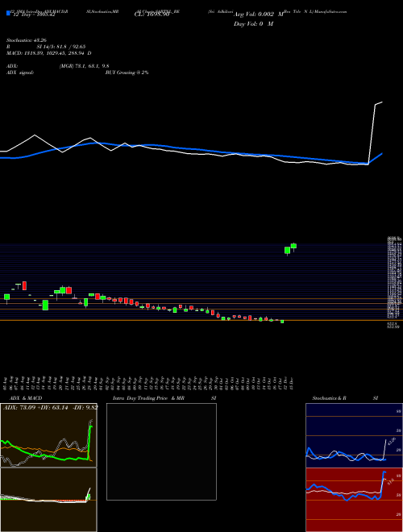Click the 'Stochastics: 48.26' reading
This screenshot has width=403, height=532.
pos(27,40)
